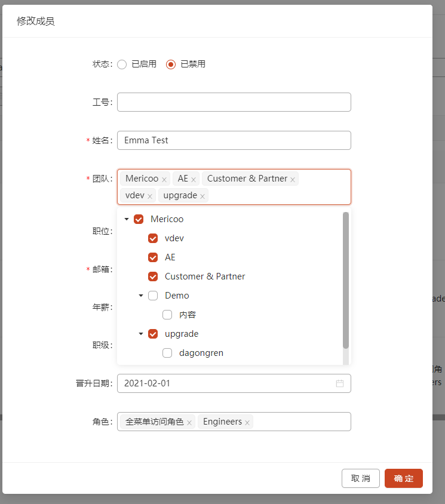Check the dagongren checkbox in tree

(167, 353)
